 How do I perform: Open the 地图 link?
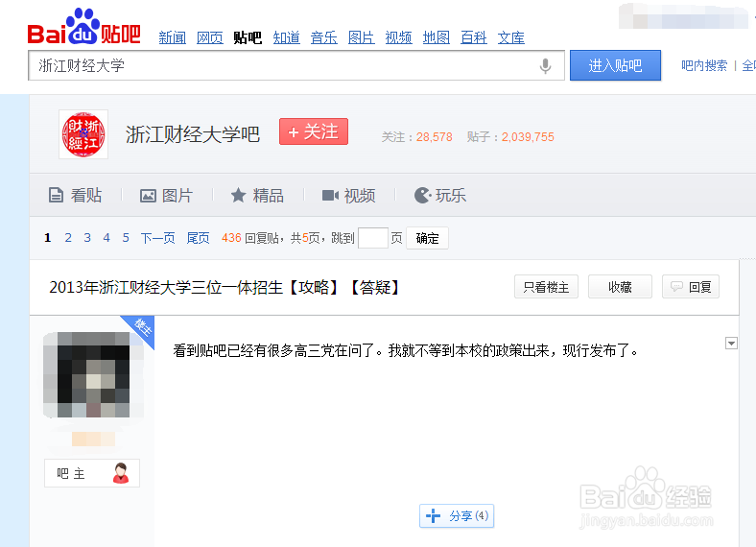(x=437, y=37)
